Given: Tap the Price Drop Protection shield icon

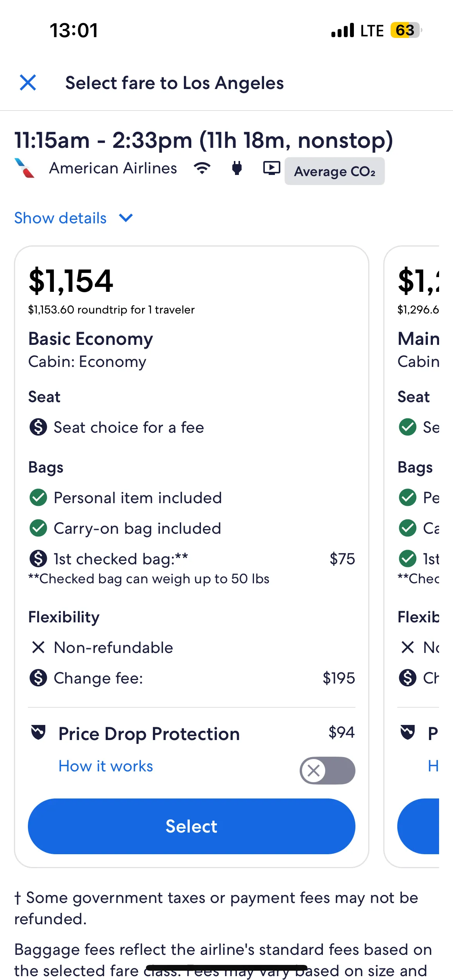Looking at the screenshot, I should click(38, 732).
